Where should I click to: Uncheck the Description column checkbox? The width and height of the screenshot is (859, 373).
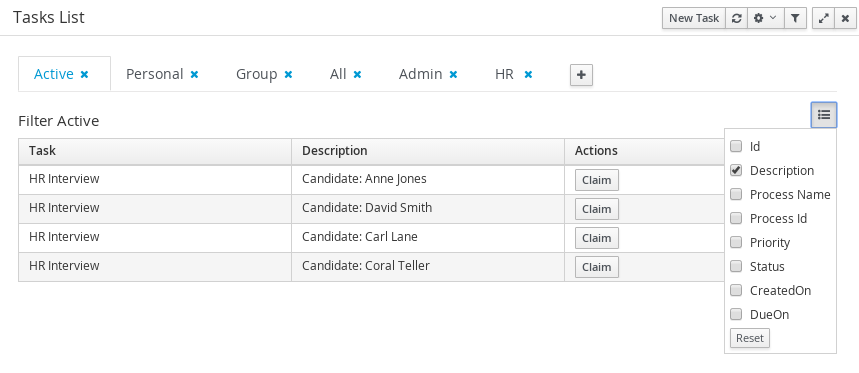[736, 170]
